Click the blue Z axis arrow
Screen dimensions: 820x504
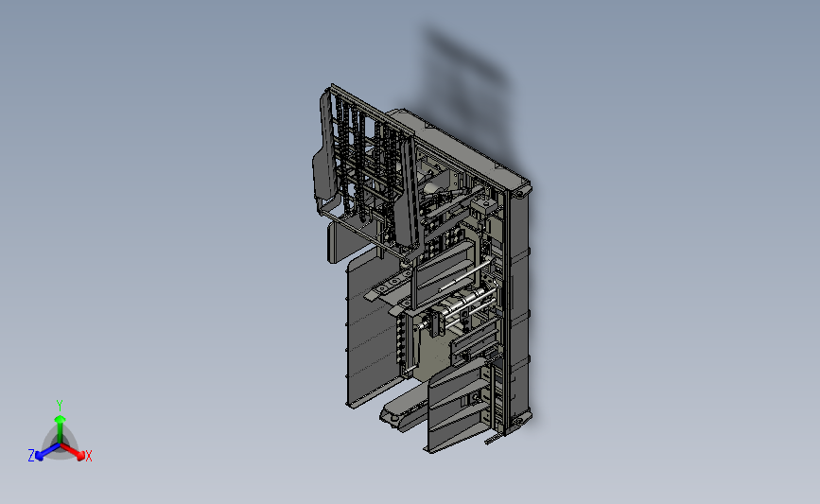pos(47,452)
